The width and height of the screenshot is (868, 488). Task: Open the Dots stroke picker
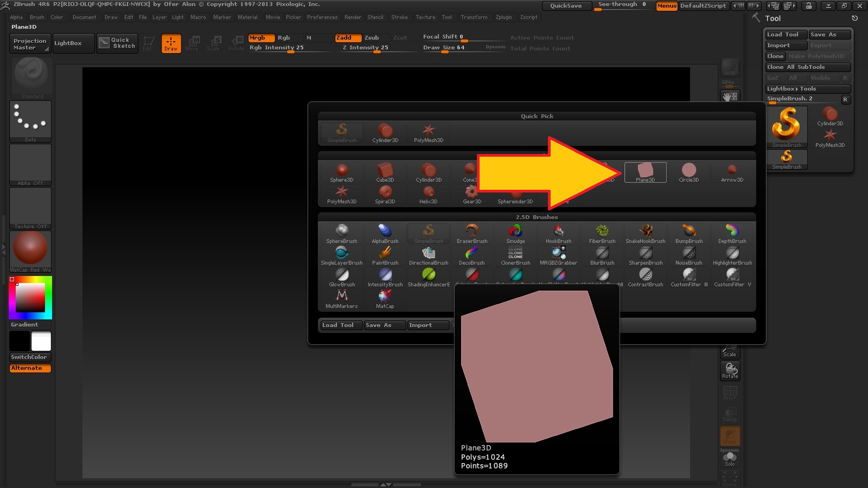click(x=31, y=121)
